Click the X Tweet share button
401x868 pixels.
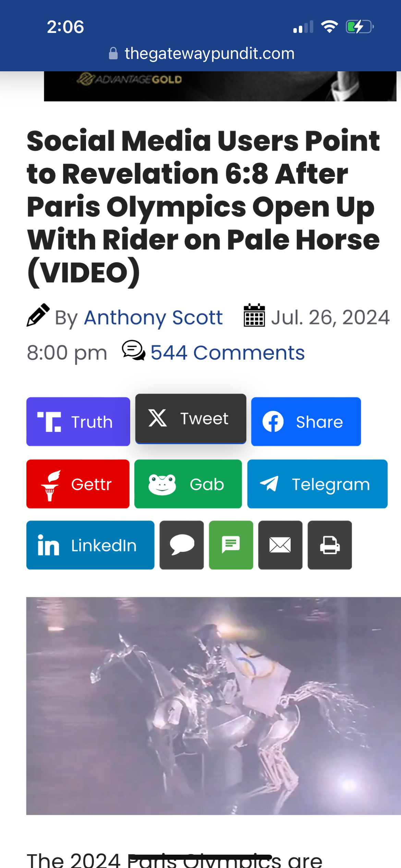pos(191,419)
